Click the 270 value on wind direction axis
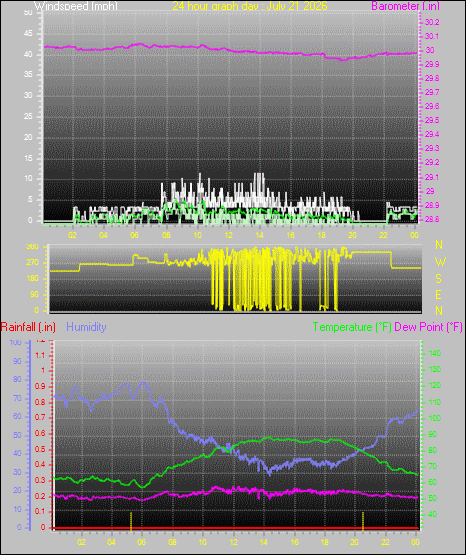466x555 pixels. [x=32, y=263]
